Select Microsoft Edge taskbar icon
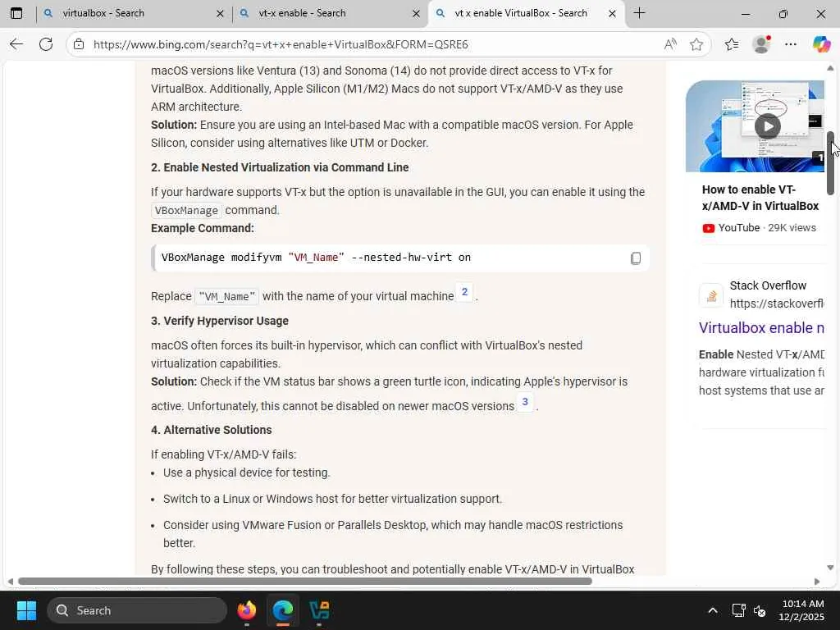This screenshot has height=630, width=840. click(x=283, y=610)
